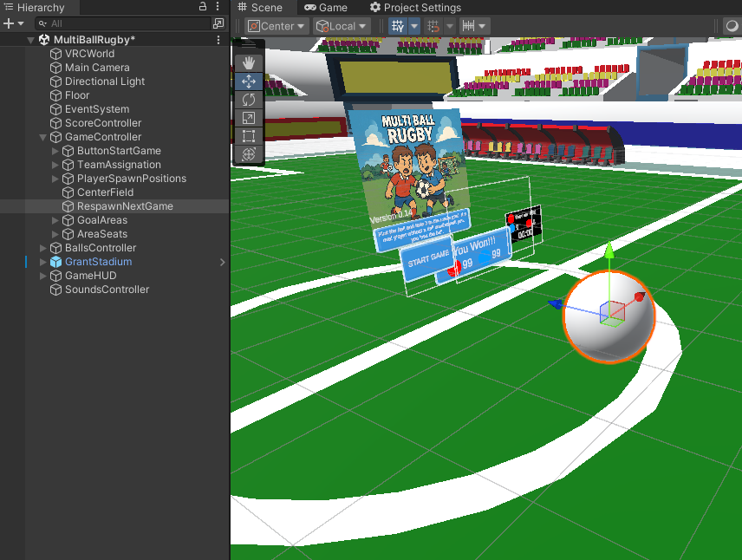The height and width of the screenshot is (560, 742).
Task: Open the Local handle rotation dropdown
Action: pos(342,26)
